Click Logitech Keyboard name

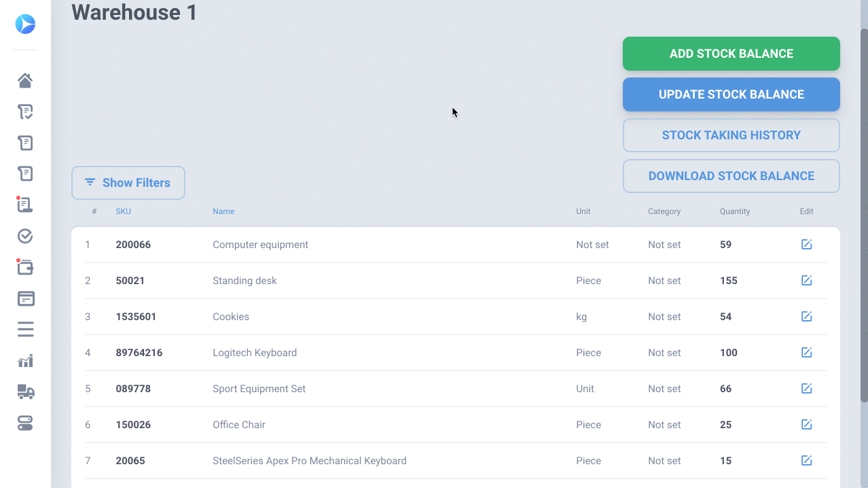coord(255,353)
